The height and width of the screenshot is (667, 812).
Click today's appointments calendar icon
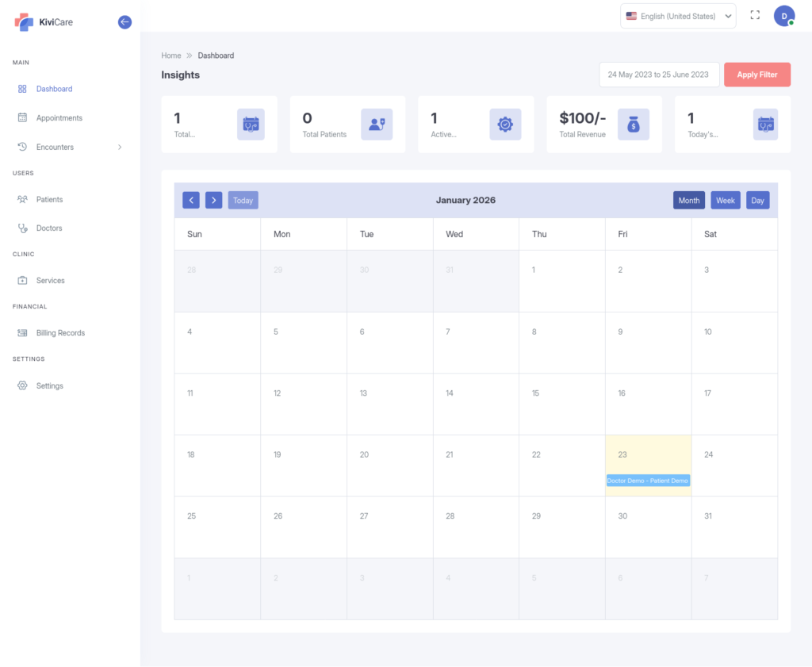click(x=764, y=125)
